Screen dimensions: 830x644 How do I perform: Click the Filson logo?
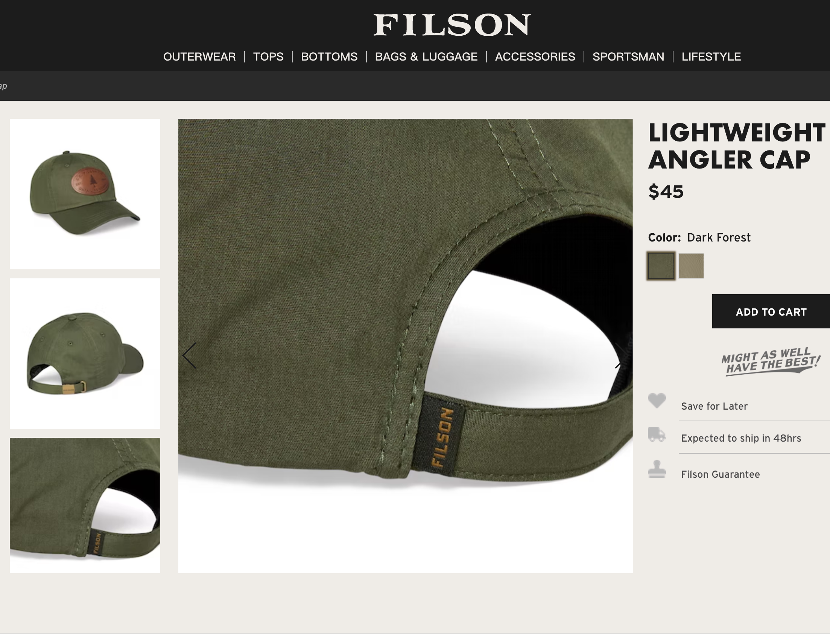452,25
